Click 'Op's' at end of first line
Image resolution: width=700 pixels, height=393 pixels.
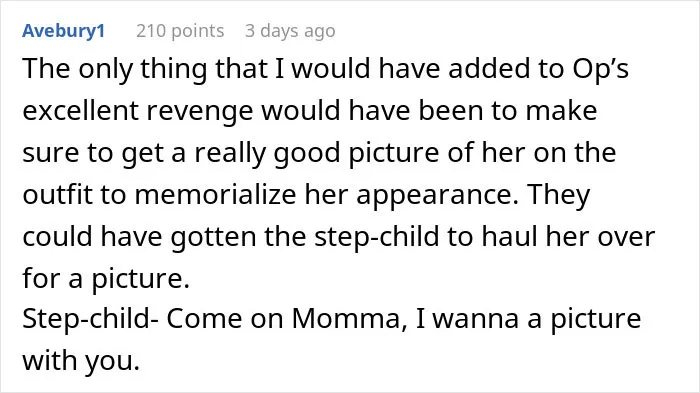pos(601,69)
